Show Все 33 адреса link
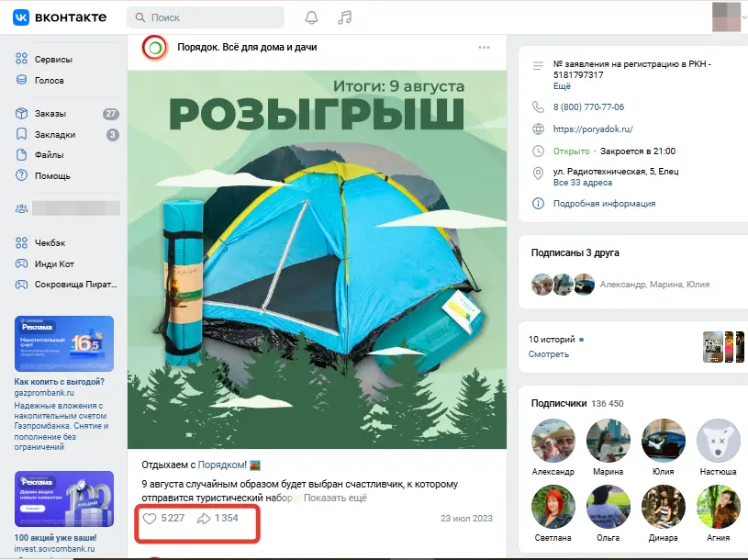 (582, 183)
